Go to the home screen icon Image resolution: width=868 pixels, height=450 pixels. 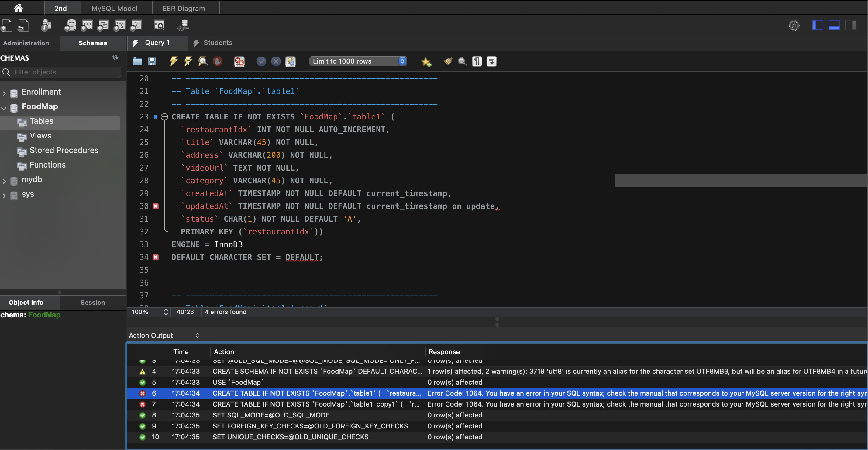(x=18, y=8)
